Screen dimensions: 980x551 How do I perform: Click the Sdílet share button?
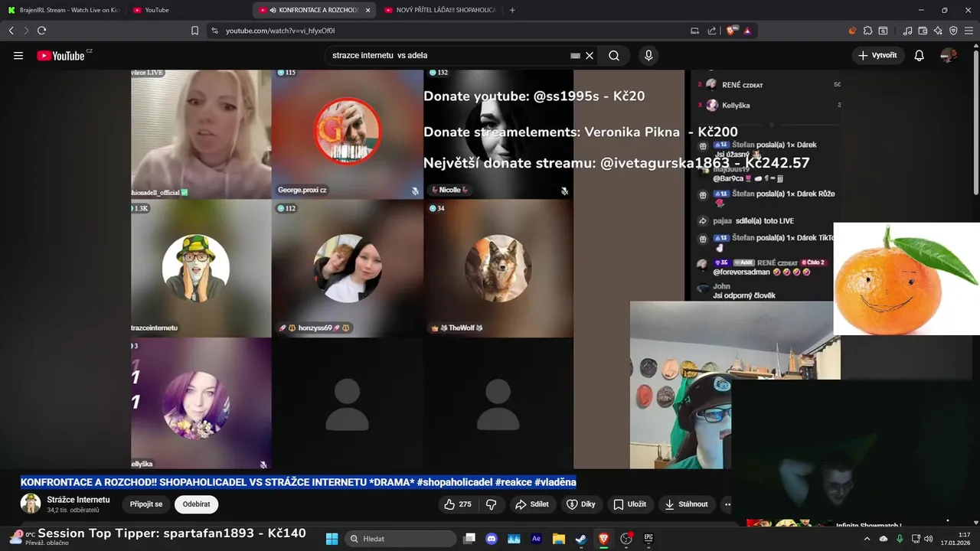coord(532,504)
